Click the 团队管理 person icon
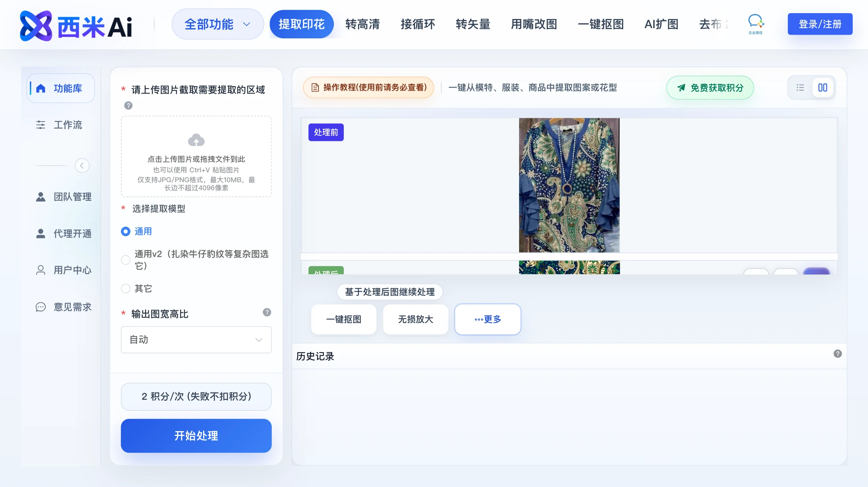The height and width of the screenshot is (487, 868). coord(41,197)
